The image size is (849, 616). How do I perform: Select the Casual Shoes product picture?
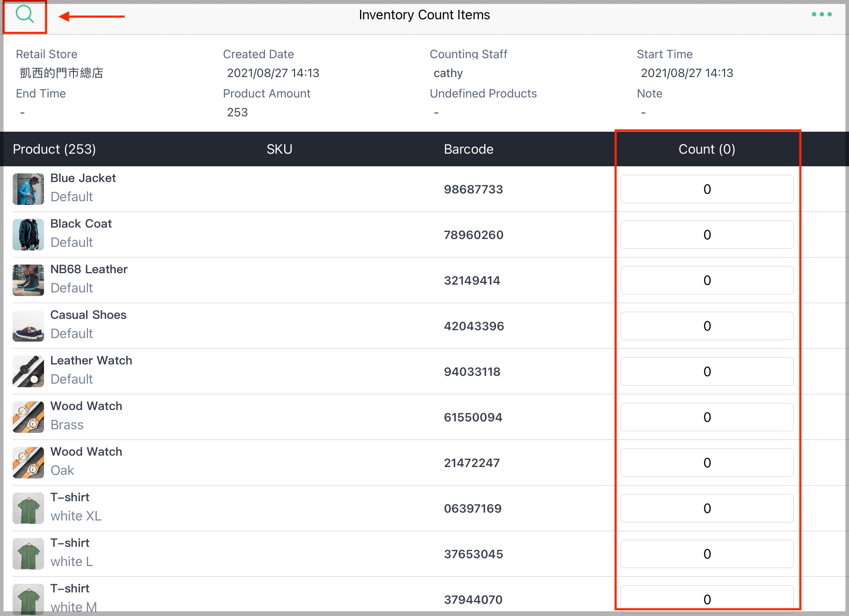[28, 326]
